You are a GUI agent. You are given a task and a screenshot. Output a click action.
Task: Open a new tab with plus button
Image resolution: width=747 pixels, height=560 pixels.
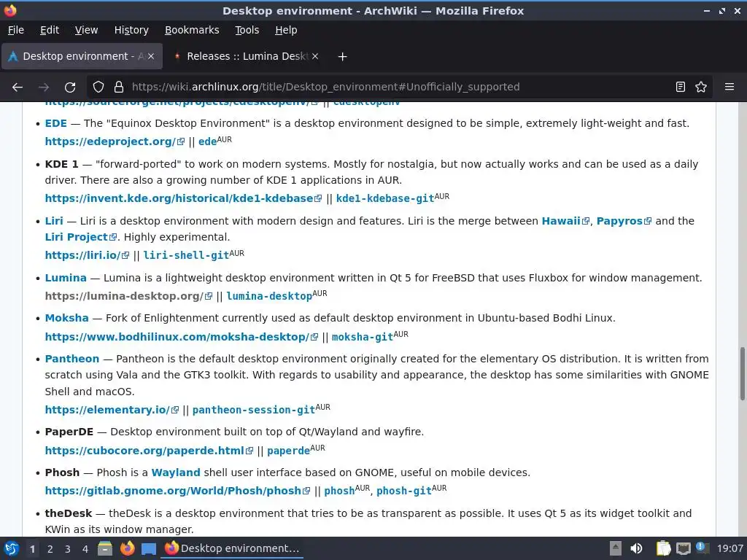coord(342,57)
